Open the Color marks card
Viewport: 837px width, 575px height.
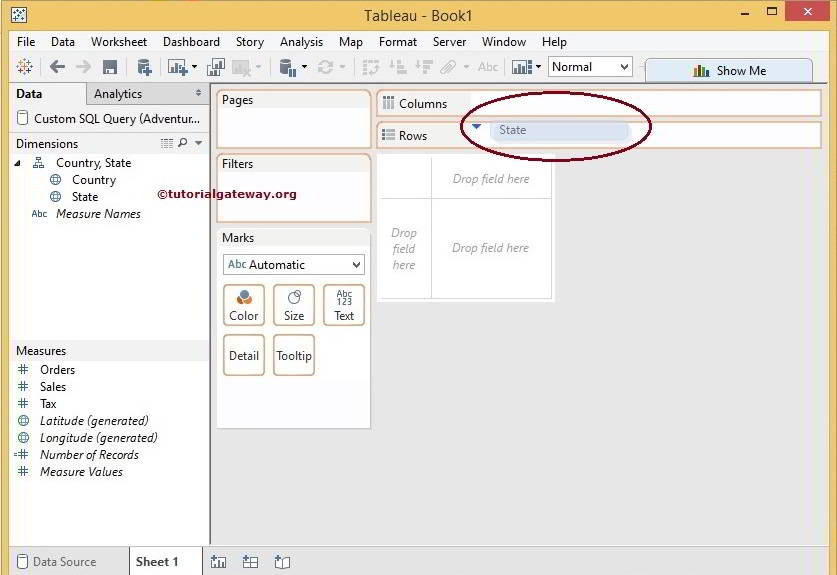[x=244, y=305]
